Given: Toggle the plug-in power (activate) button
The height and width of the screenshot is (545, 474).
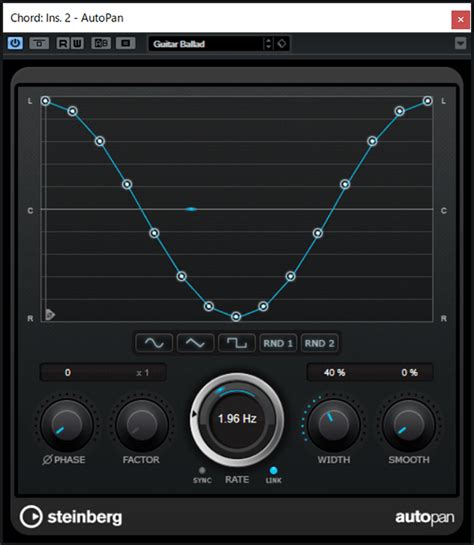Looking at the screenshot, I should [15, 43].
